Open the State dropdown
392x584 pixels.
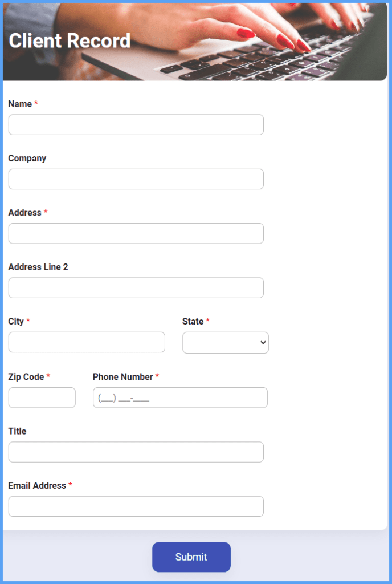pos(225,343)
